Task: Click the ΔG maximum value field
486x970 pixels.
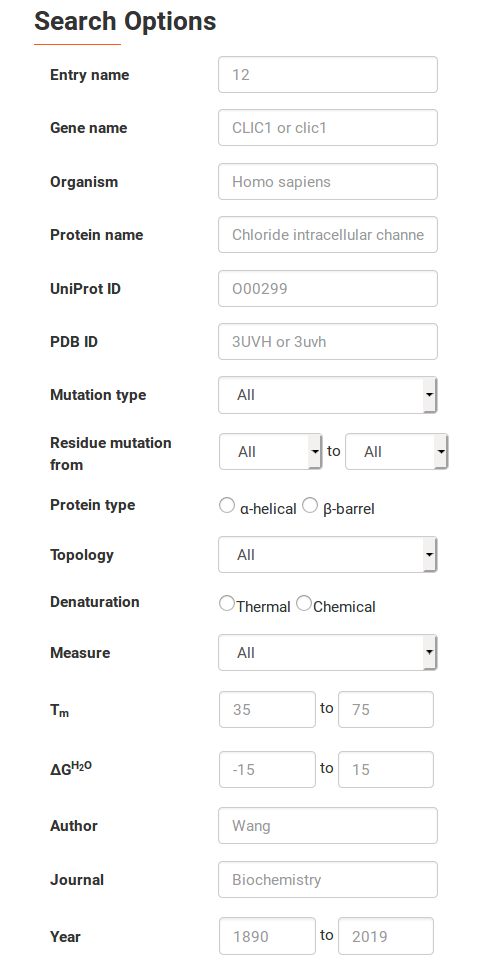Action: click(x=386, y=770)
